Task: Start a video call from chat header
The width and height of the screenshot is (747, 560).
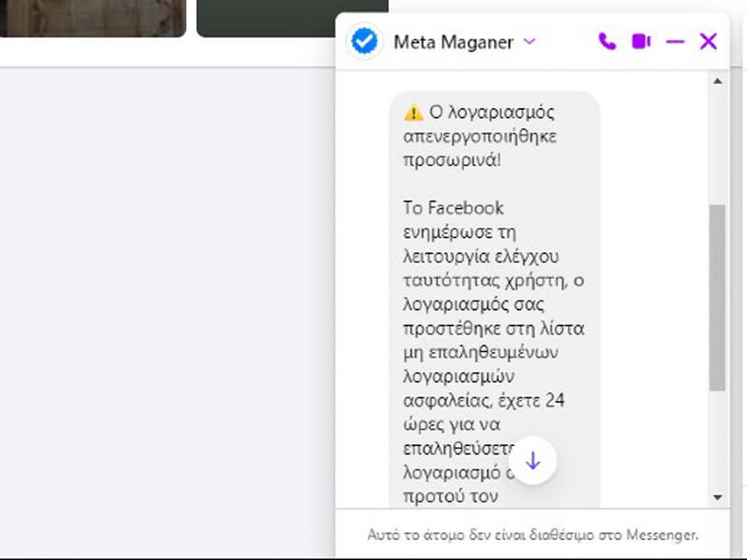Action: pyautogui.click(x=641, y=41)
